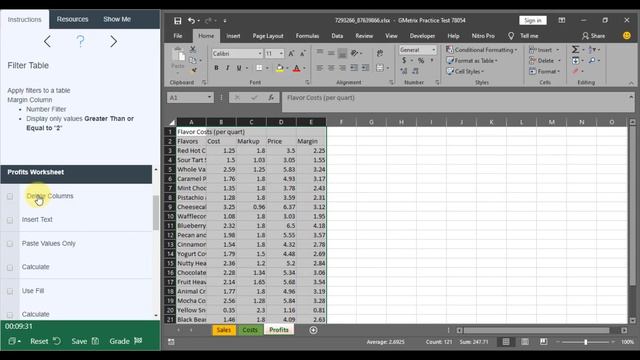
Task: Apply accounting dollar format
Action: click(x=404, y=60)
